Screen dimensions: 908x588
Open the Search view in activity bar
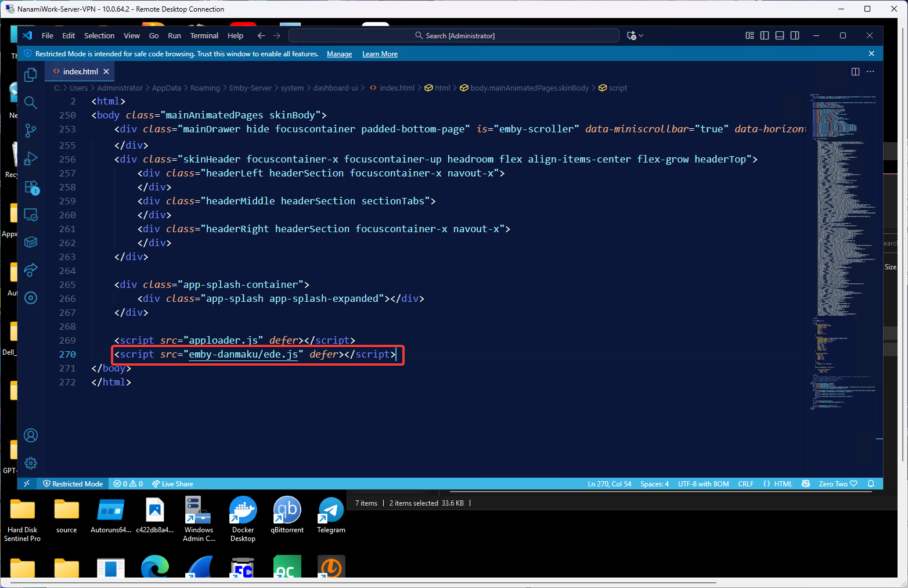tap(31, 103)
